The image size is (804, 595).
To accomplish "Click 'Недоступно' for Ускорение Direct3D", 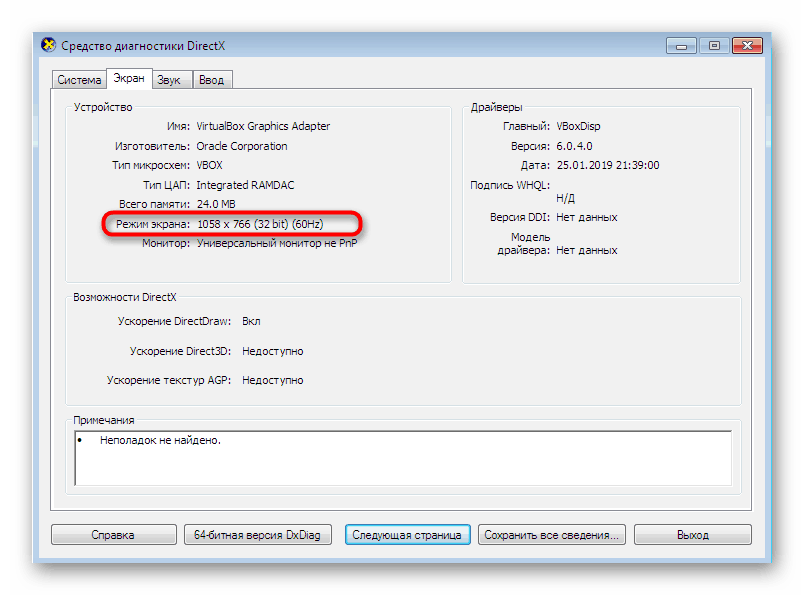I will [273, 351].
